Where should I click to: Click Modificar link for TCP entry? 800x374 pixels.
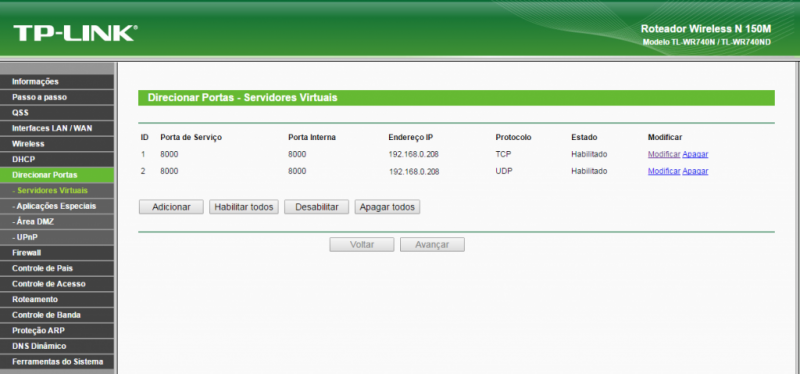(x=664, y=154)
